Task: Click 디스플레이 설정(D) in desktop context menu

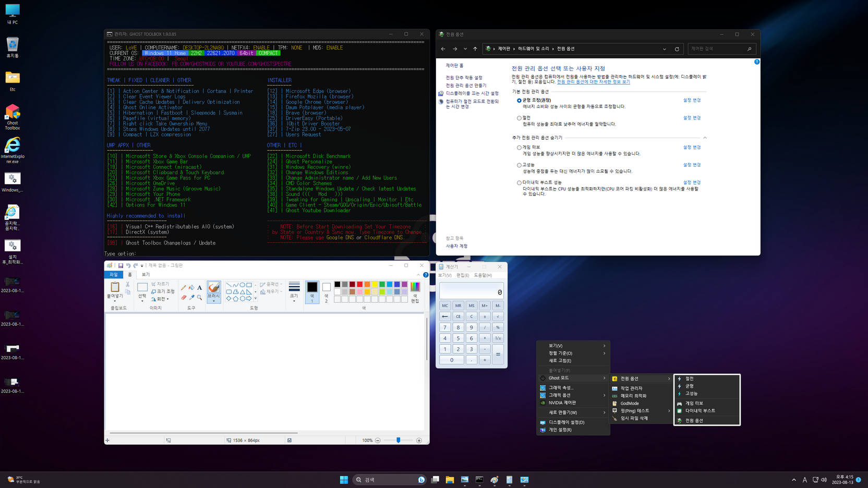Action: pyautogui.click(x=573, y=422)
